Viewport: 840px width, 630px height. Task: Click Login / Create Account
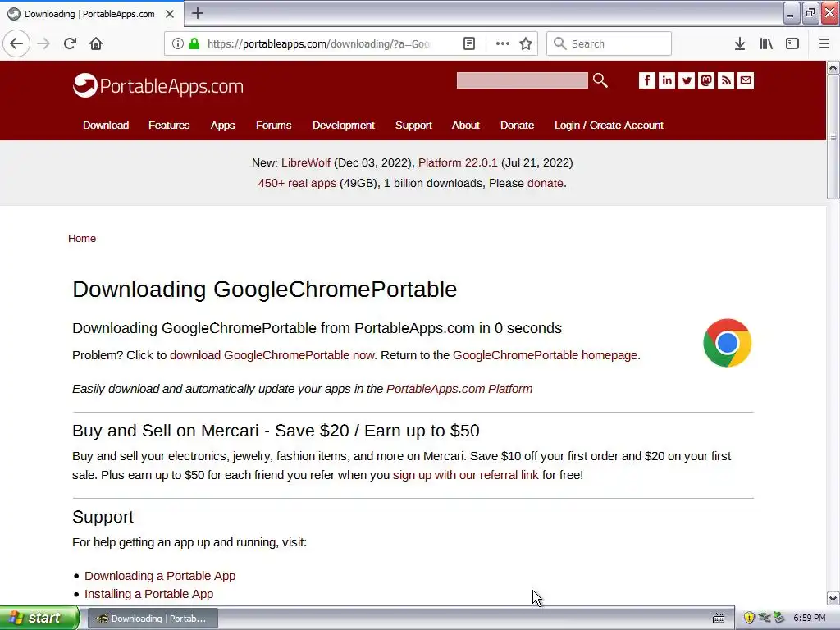click(609, 125)
